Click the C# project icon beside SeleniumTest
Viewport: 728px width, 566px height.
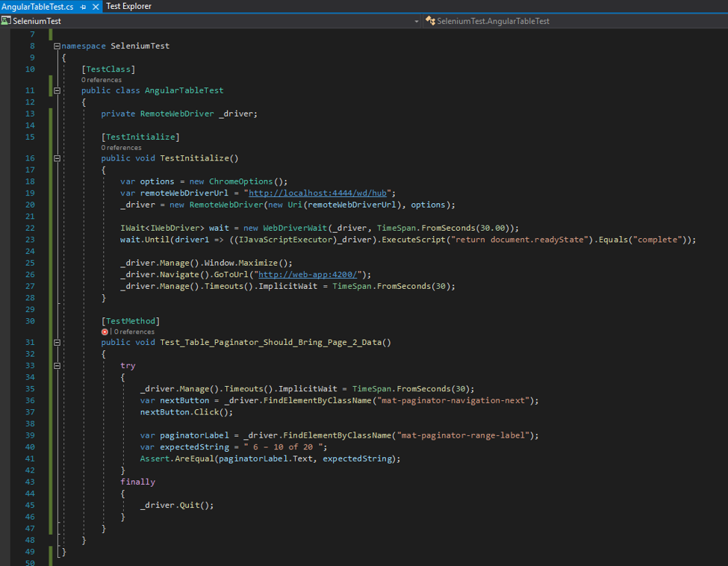[x=6, y=21]
